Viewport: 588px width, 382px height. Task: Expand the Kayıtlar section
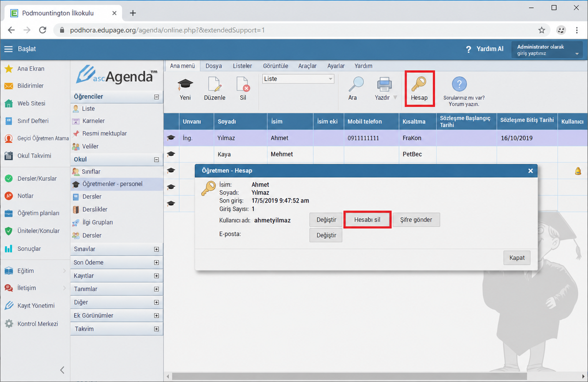coord(157,276)
